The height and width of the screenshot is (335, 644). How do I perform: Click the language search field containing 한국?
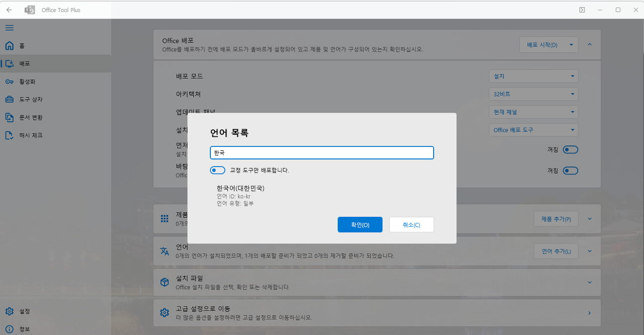pos(322,152)
